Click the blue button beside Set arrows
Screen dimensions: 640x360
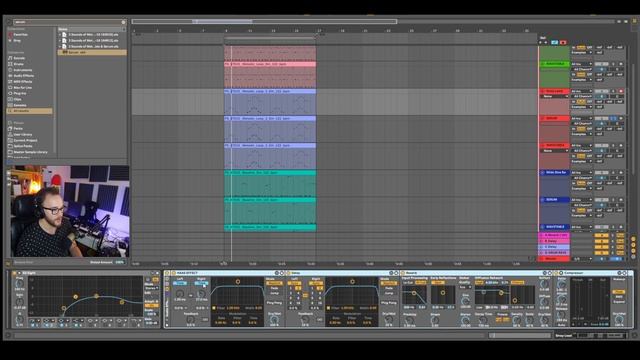pos(554,42)
